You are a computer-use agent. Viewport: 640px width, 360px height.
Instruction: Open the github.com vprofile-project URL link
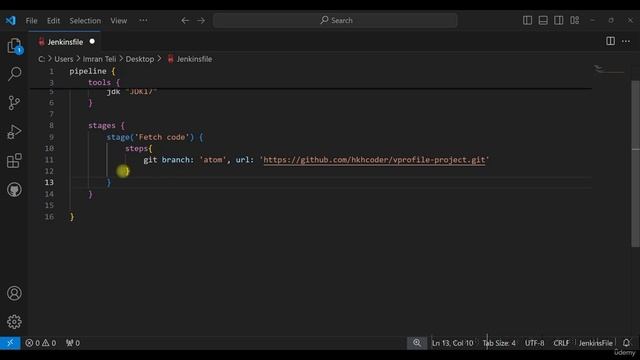[x=374, y=160]
